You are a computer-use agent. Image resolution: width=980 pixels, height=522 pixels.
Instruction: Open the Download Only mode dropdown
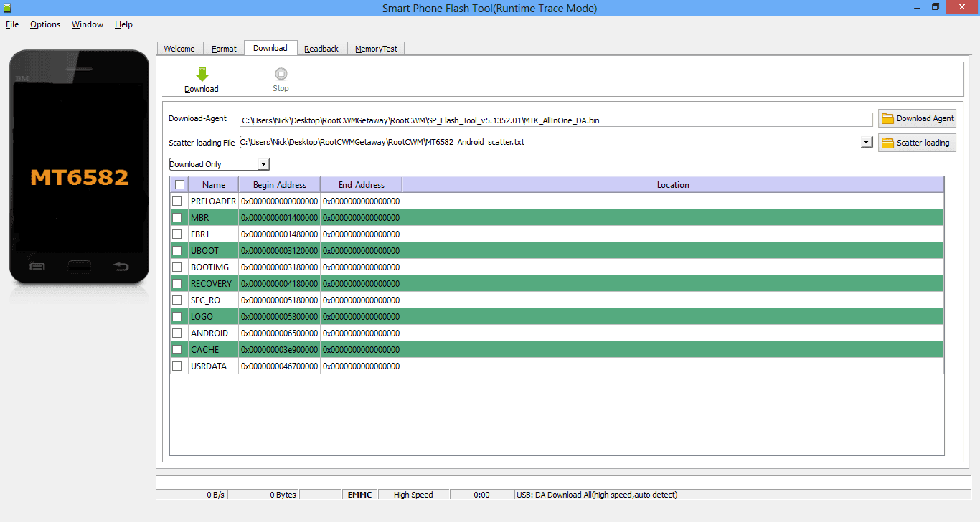coord(220,164)
